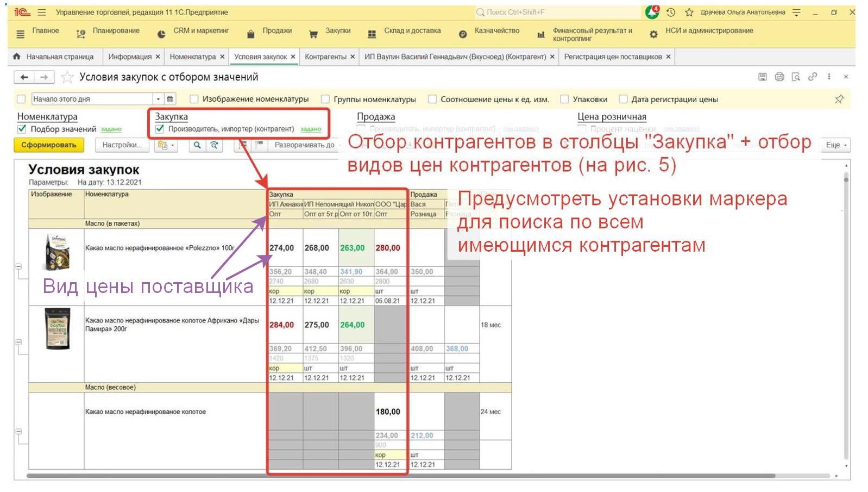Switch to the Контрагенты tab
Image resolution: width=868 pixels, height=492 pixels.
pos(325,57)
